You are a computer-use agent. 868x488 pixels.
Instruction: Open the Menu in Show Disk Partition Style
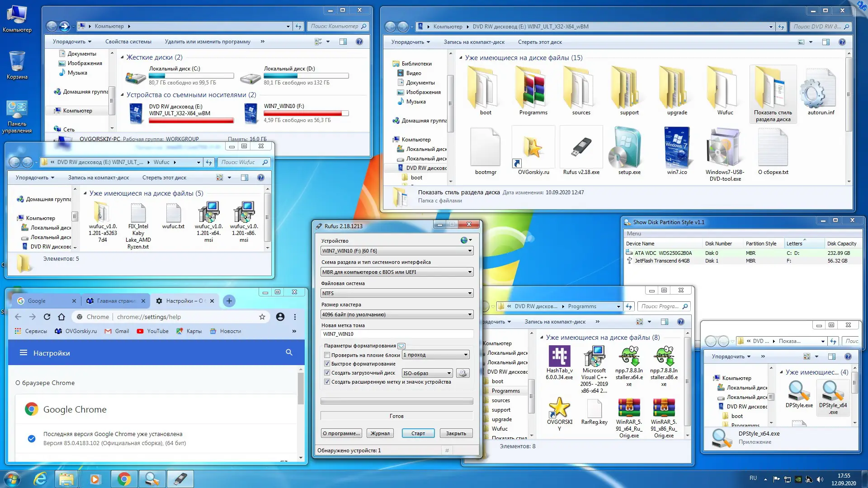point(634,234)
